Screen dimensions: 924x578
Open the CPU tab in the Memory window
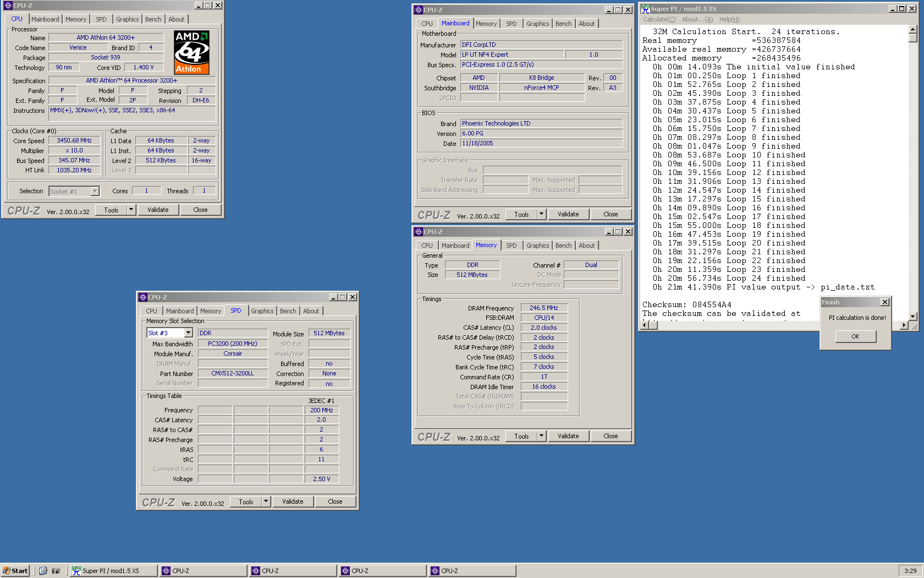pyautogui.click(x=427, y=246)
